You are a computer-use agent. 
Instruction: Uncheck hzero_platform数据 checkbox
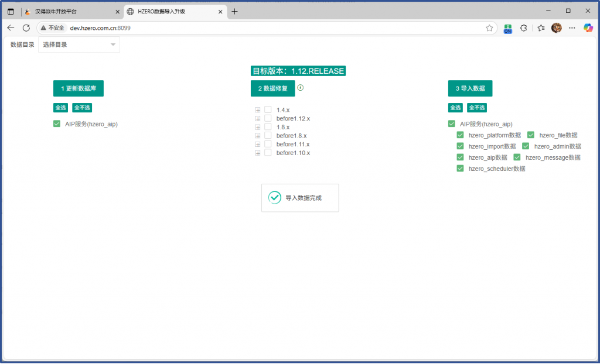click(x=460, y=135)
